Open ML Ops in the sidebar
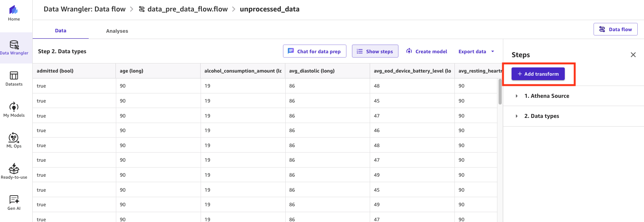This screenshot has height=222, width=644. 14,140
